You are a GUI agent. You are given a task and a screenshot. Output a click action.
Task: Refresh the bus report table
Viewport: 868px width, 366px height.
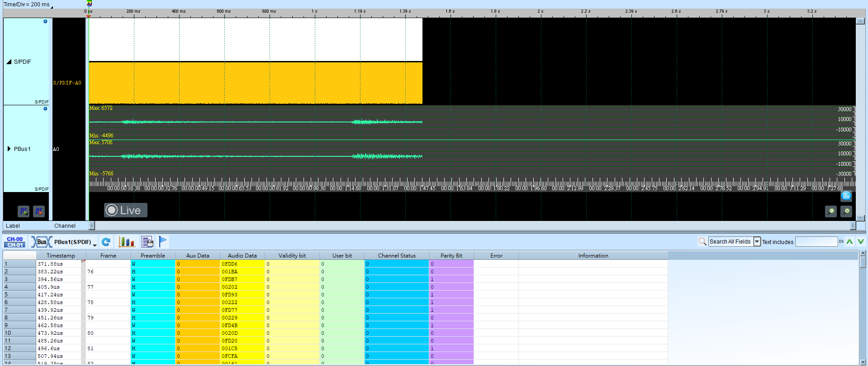106,242
